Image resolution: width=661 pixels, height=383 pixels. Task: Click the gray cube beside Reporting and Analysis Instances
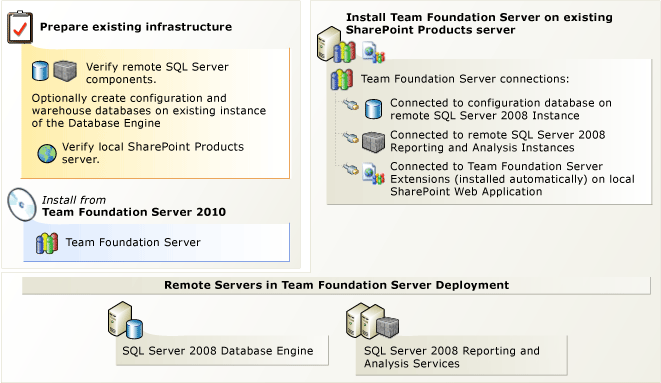(x=373, y=142)
